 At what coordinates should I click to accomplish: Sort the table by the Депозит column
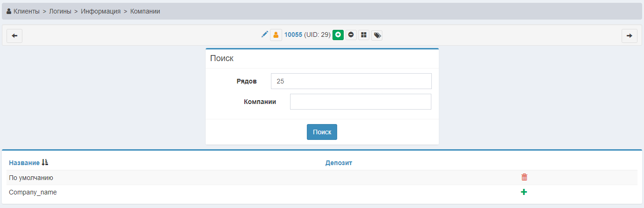pyautogui.click(x=339, y=163)
